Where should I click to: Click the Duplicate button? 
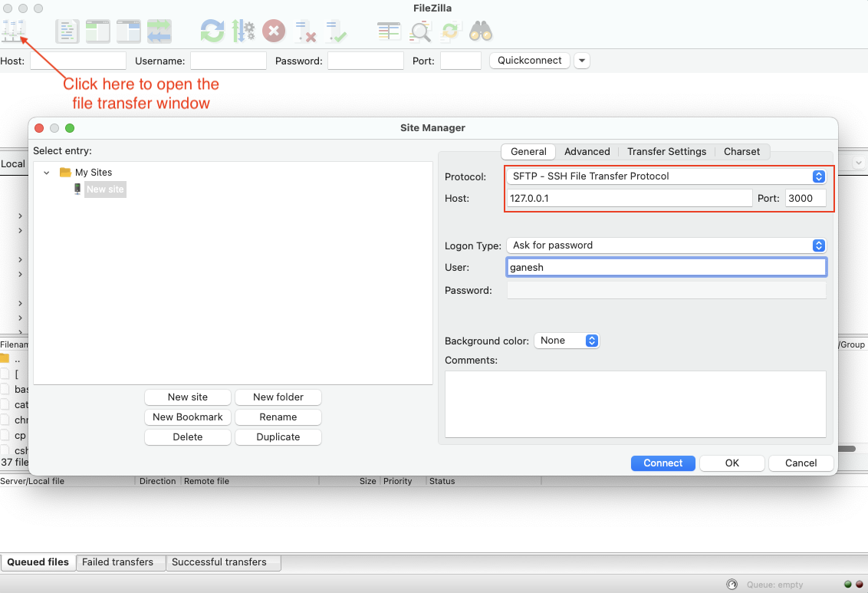(278, 437)
